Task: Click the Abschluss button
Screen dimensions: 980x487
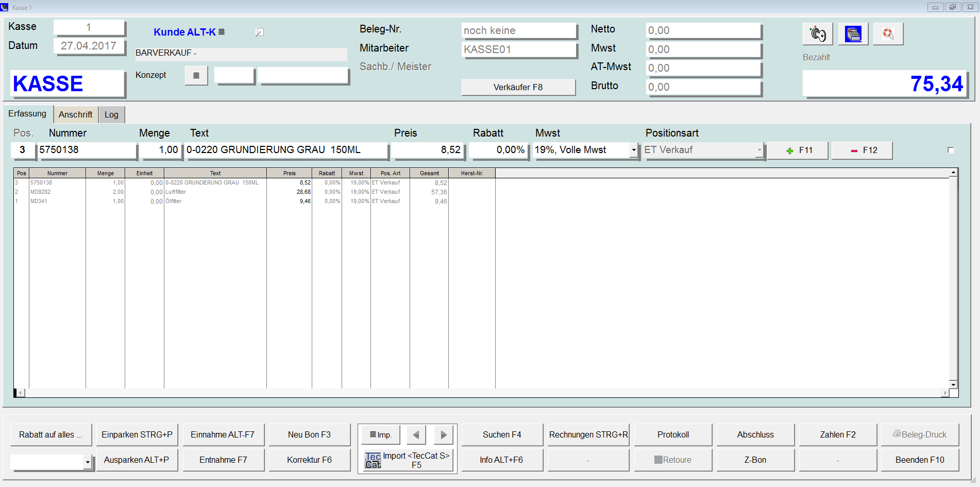Action: pyautogui.click(x=755, y=435)
